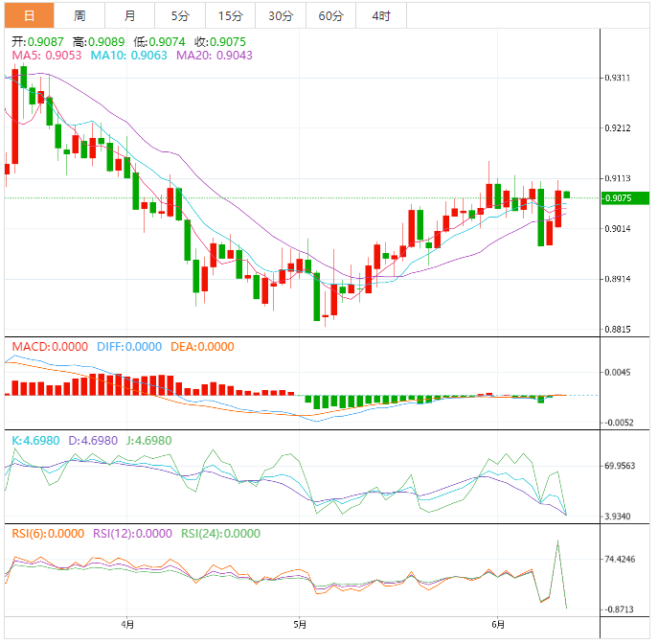This screenshot has width=658, height=644.
Task: Click the K:4.6980 stochastic label
Action: [35, 440]
